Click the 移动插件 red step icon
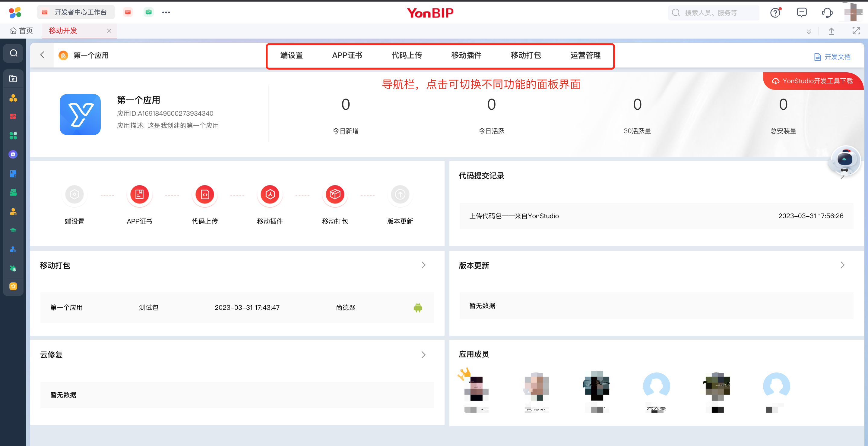This screenshot has height=446, width=868. coord(270,194)
